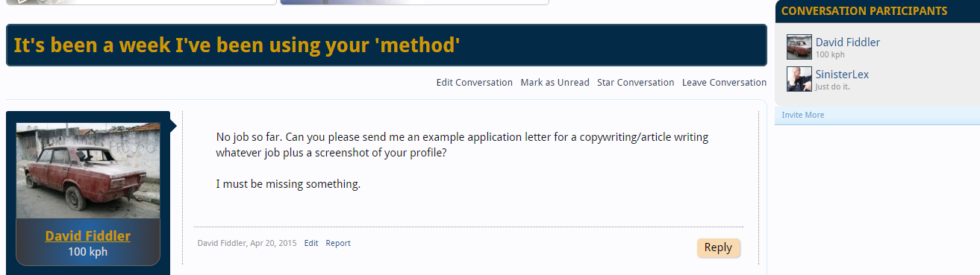Click the Reply button

(718, 248)
